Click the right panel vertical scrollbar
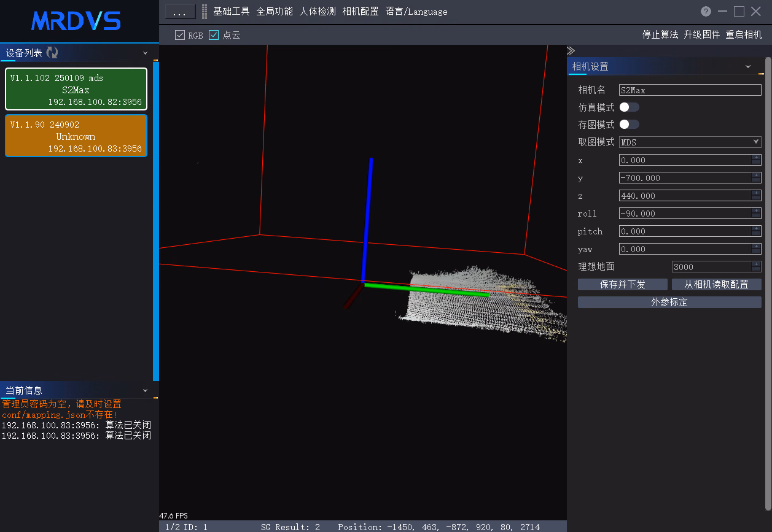 coord(768,283)
